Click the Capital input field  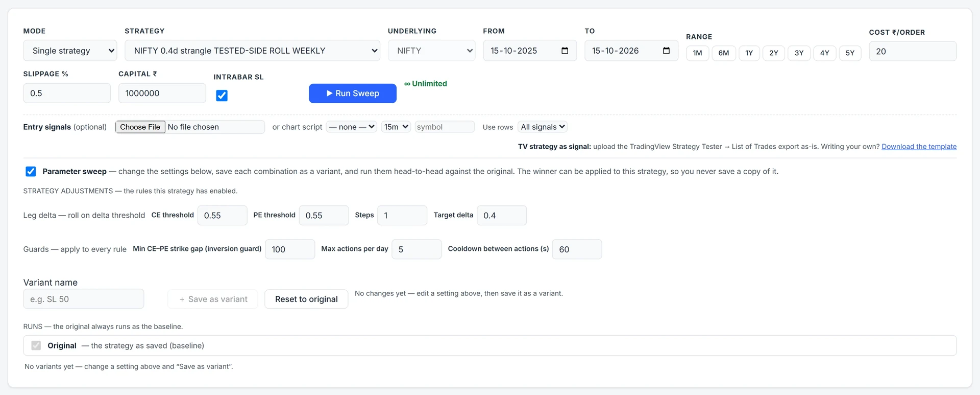[162, 93]
